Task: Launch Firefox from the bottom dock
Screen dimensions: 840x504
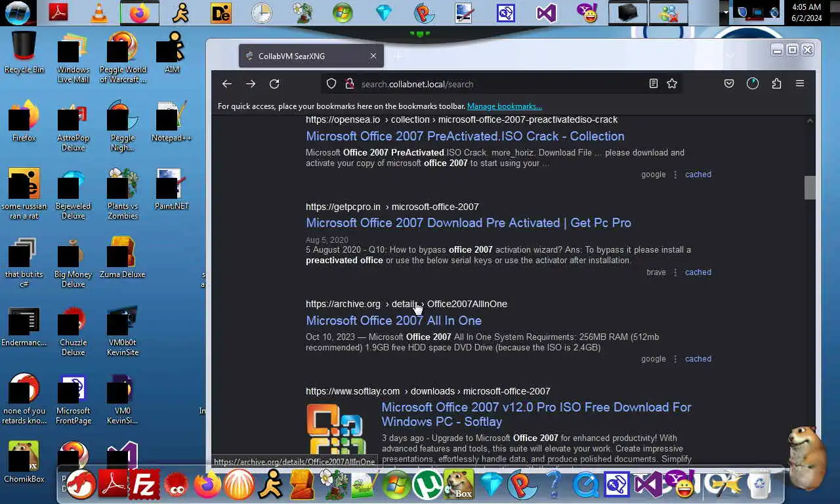Action: click(207, 486)
